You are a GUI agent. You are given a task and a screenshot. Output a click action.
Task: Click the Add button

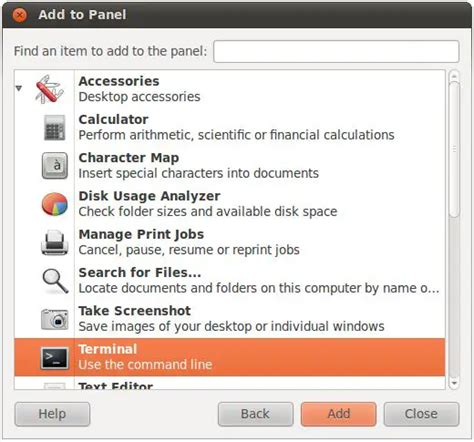coord(338,414)
